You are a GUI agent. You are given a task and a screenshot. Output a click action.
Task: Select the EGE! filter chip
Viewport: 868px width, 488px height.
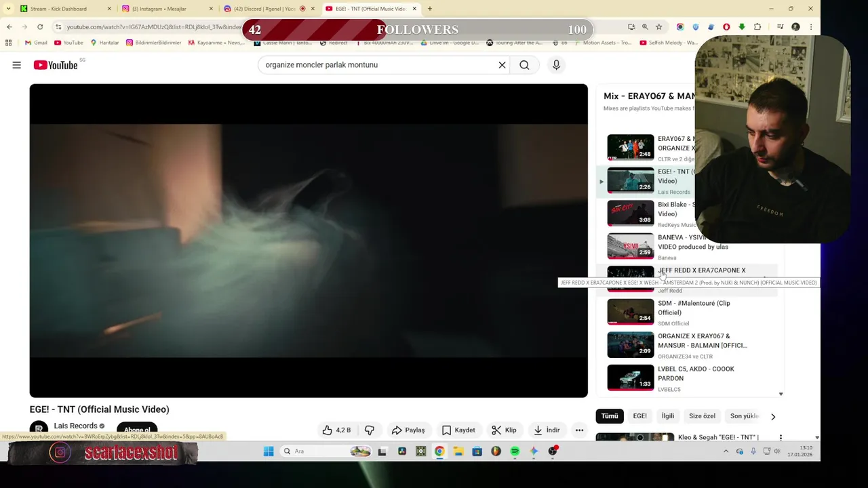tap(639, 416)
